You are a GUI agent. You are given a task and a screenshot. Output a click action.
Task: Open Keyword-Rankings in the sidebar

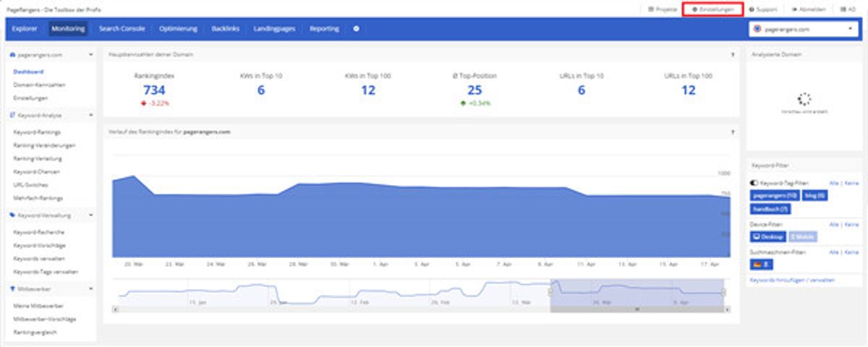(37, 132)
